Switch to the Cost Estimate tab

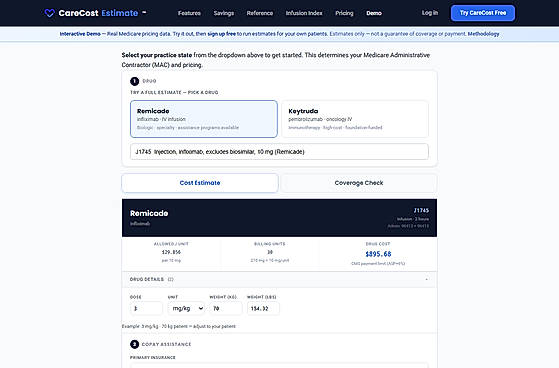[200, 183]
